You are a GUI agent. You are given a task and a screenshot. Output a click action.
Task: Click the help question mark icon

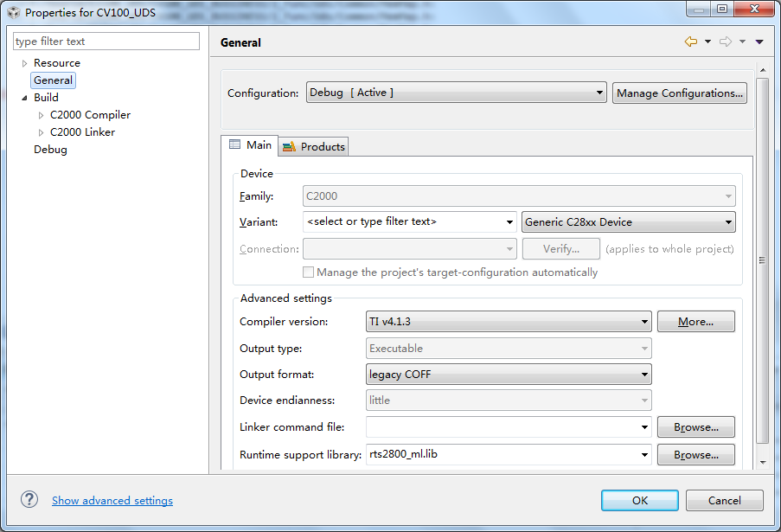pyautogui.click(x=29, y=500)
